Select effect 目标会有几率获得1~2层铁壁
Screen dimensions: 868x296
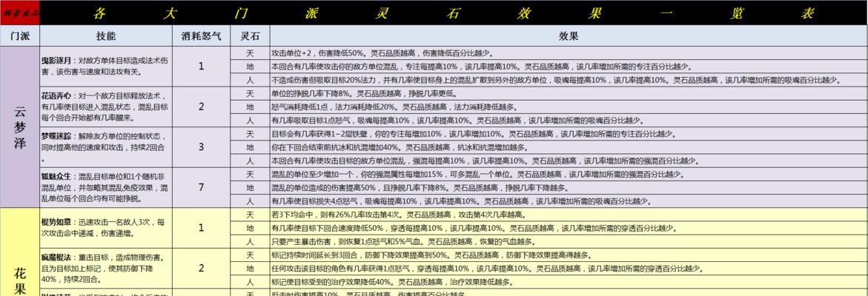569,134
